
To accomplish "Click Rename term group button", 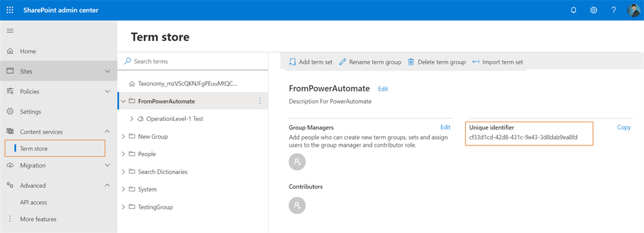I will pyautogui.click(x=370, y=62).
